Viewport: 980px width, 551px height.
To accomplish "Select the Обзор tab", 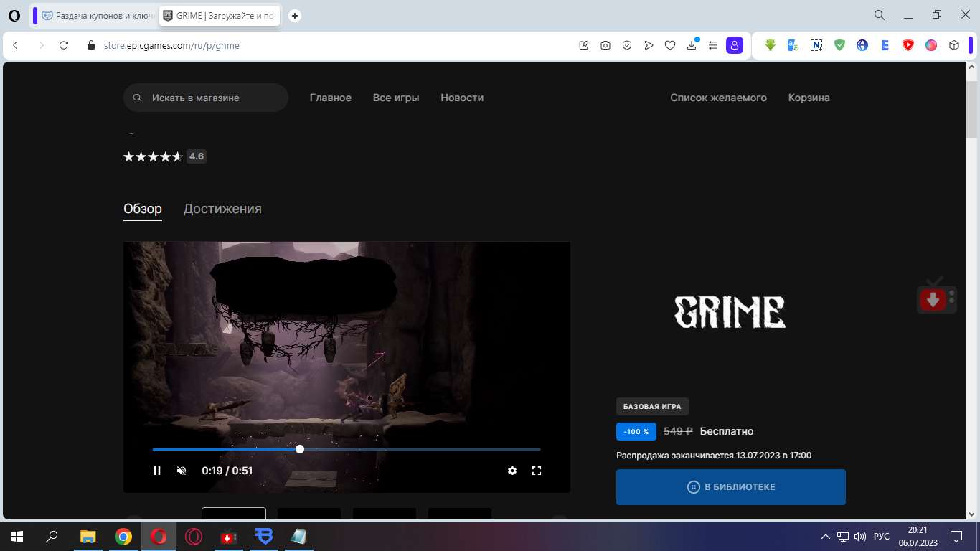I will tap(143, 209).
